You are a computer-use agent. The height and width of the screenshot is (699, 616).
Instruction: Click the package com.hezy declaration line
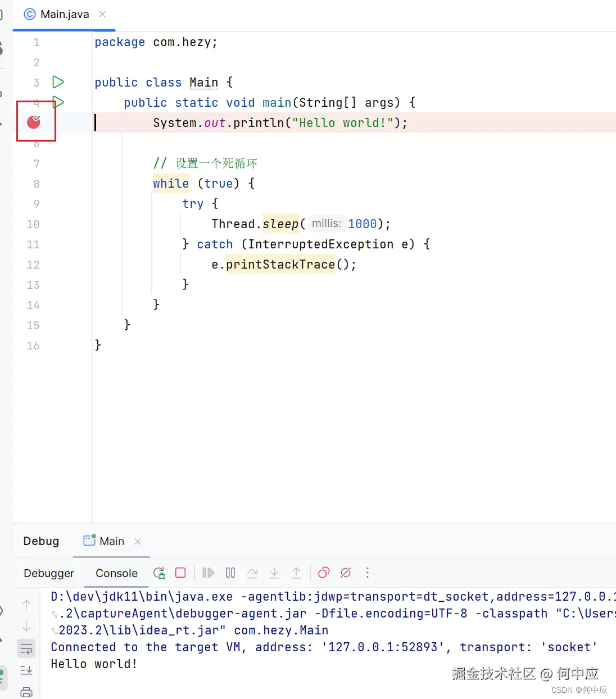point(156,42)
